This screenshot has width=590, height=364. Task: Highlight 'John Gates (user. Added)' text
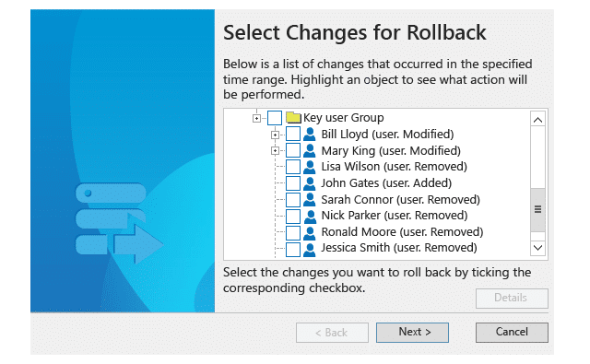click(x=386, y=183)
